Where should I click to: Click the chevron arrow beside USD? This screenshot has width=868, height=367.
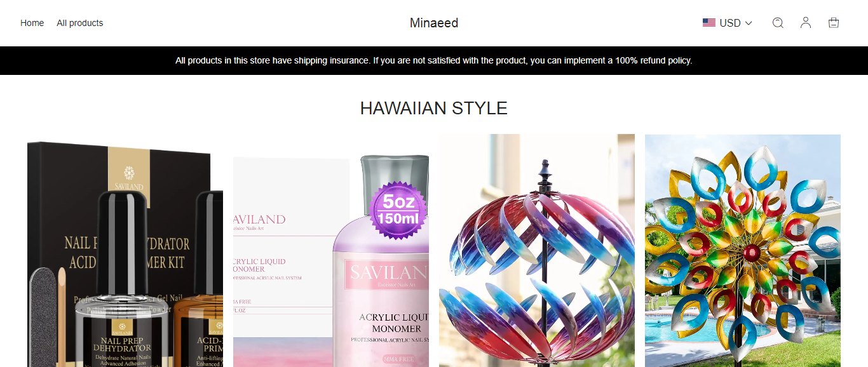click(749, 23)
